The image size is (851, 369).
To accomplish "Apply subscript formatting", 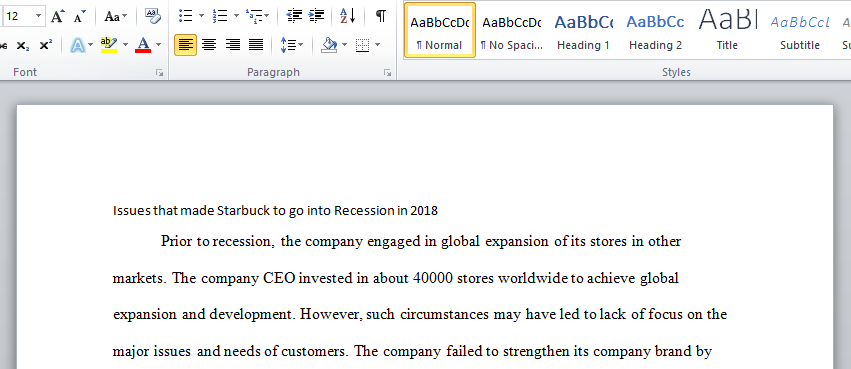I will pos(23,45).
